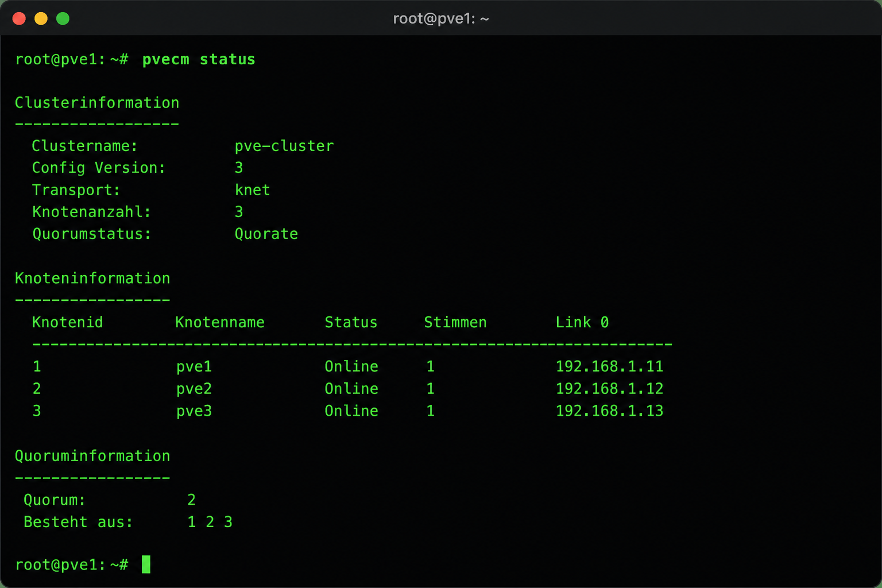Image resolution: width=882 pixels, height=588 pixels.
Task: Click the 'Knoteninformation' heading
Action: pos(92,278)
